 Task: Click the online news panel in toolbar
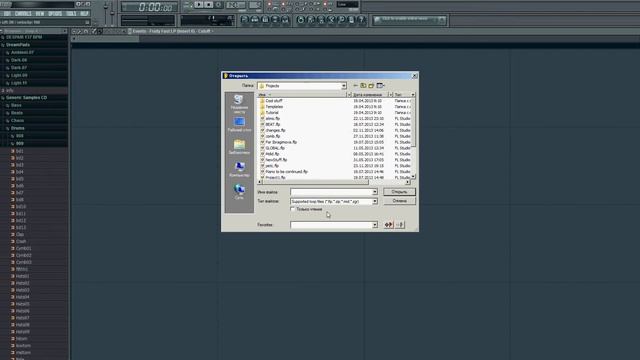click(409, 20)
